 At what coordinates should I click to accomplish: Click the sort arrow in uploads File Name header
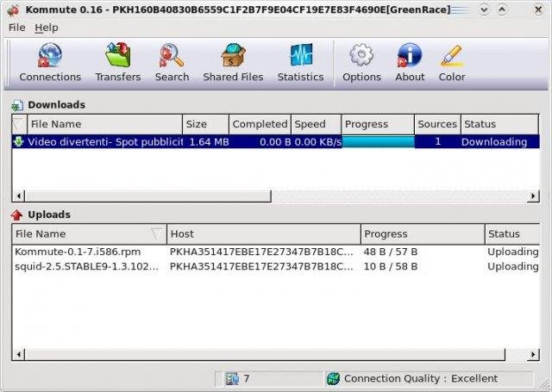pos(156,233)
